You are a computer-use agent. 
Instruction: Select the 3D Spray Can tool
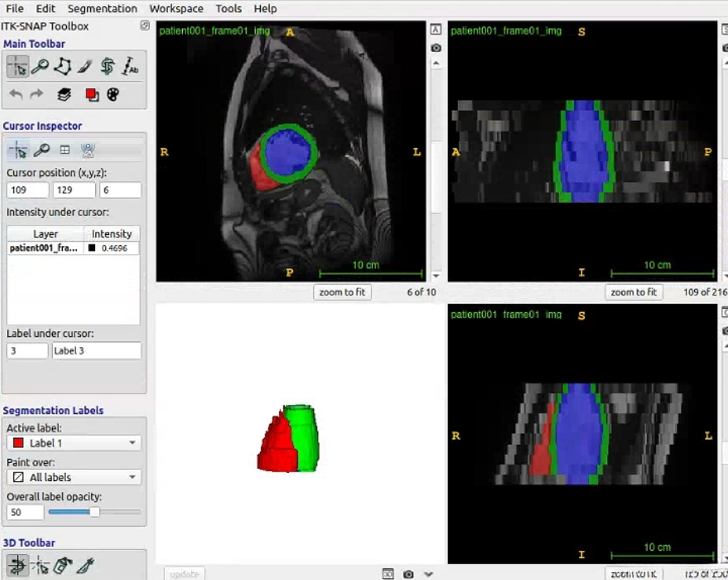point(63,564)
